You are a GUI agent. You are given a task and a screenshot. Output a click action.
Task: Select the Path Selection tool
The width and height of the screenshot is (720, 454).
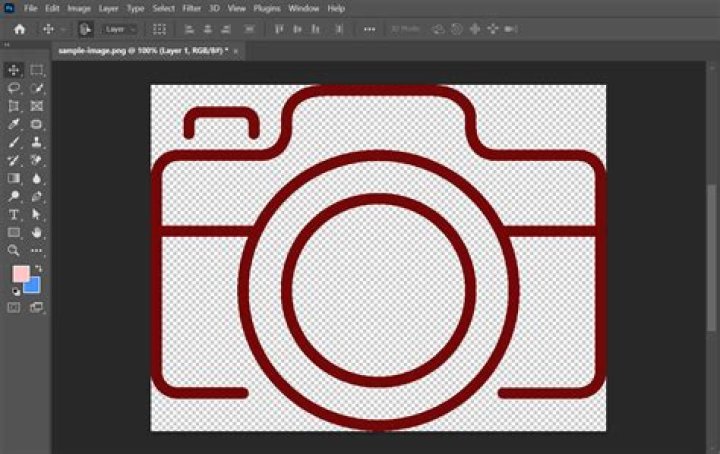tap(36, 214)
